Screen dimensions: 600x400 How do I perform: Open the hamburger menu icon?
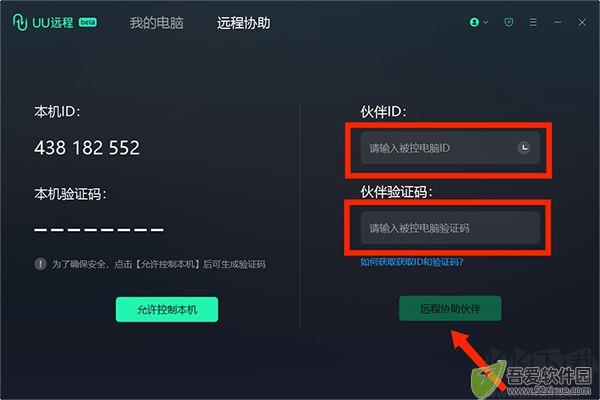[533, 22]
